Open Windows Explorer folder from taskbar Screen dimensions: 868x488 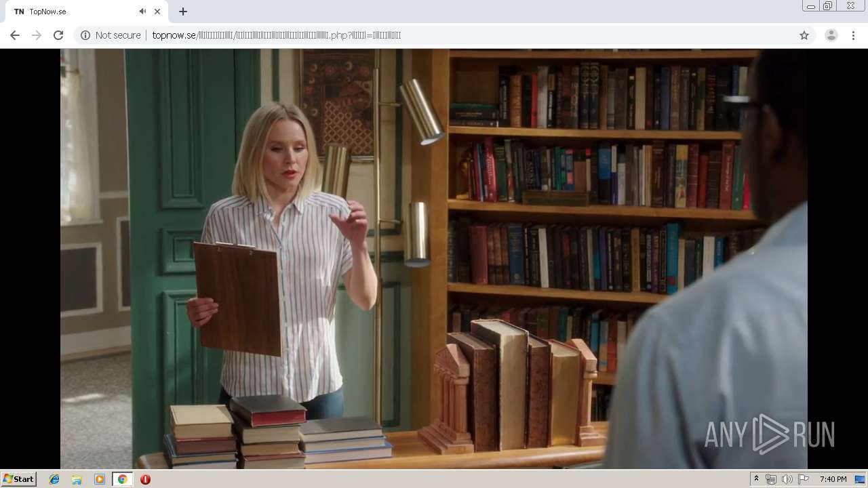pyautogui.click(x=77, y=479)
